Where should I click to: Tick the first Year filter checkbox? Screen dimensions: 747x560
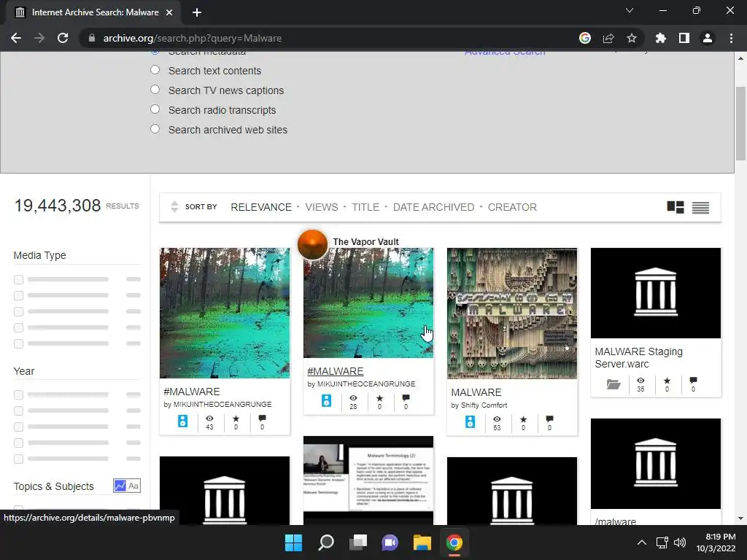(x=18, y=394)
